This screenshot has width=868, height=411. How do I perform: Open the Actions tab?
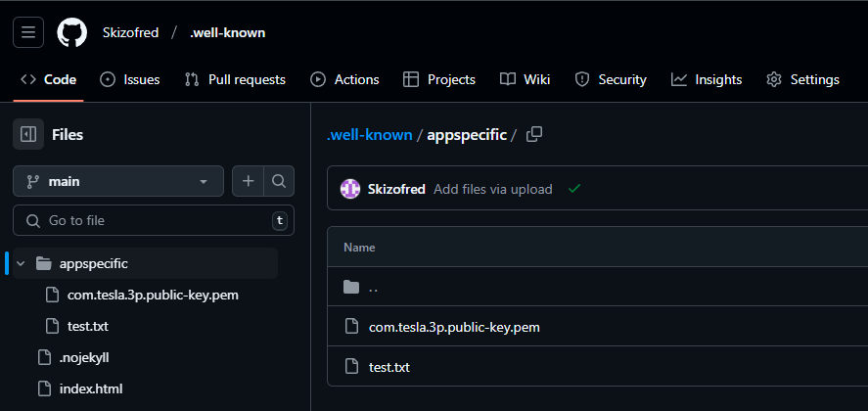click(x=344, y=80)
